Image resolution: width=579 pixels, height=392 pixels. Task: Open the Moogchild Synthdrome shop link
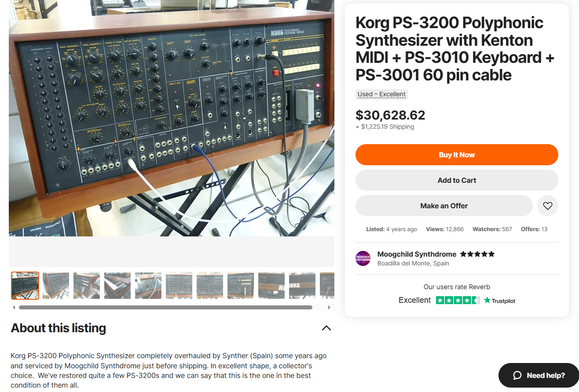coord(417,254)
